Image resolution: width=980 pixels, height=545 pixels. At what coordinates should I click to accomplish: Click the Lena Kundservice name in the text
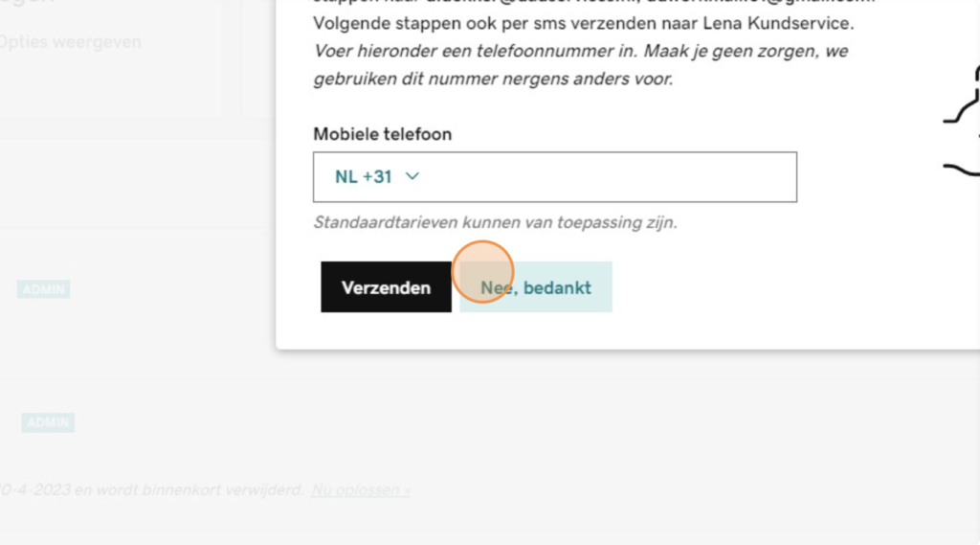[777, 24]
